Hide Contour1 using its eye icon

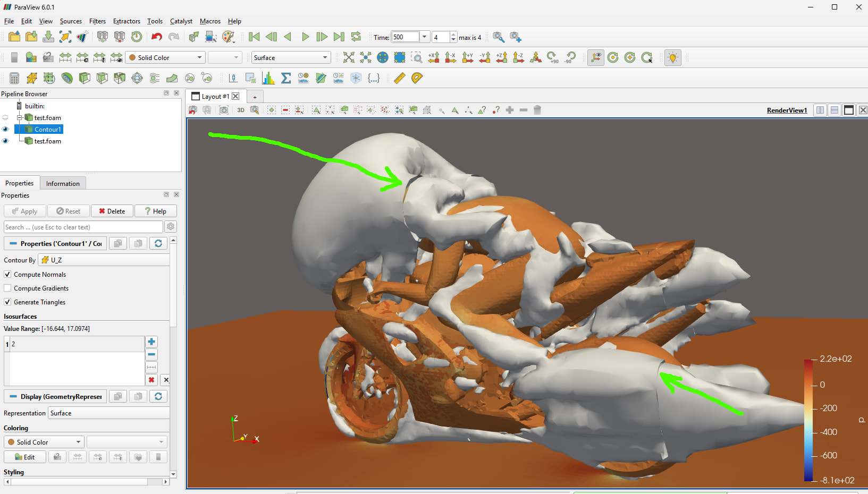pyautogui.click(x=5, y=130)
